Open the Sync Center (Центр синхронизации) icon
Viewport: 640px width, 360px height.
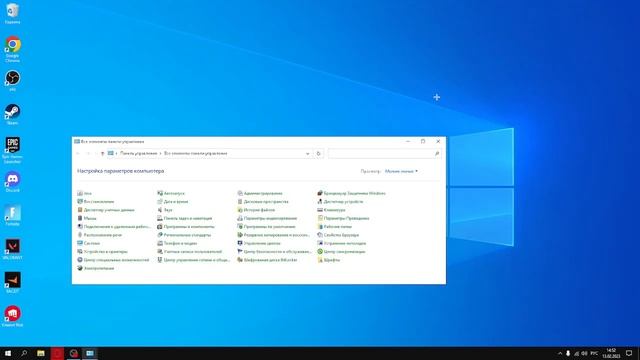(320, 251)
